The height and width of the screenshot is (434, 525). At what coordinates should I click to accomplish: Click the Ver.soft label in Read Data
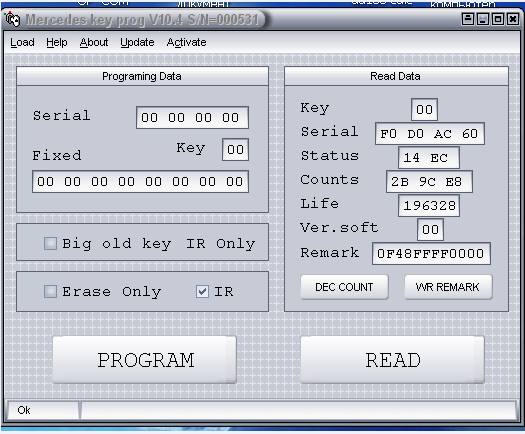339,228
